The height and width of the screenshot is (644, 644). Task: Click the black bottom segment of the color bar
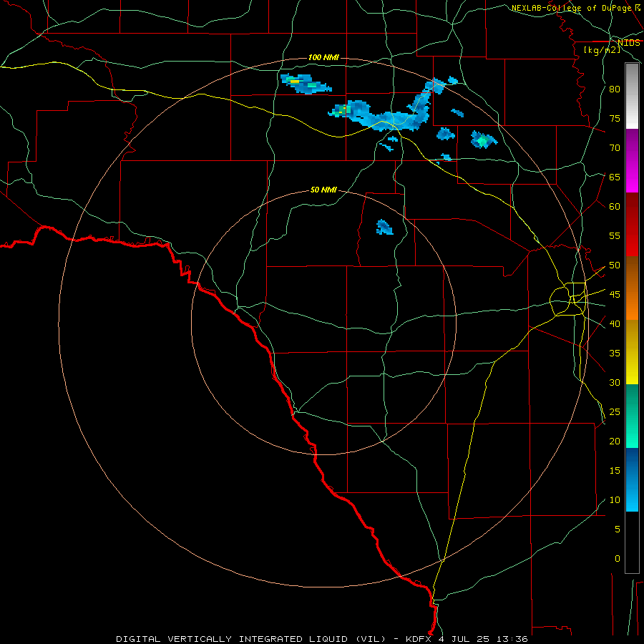(x=632, y=542)
